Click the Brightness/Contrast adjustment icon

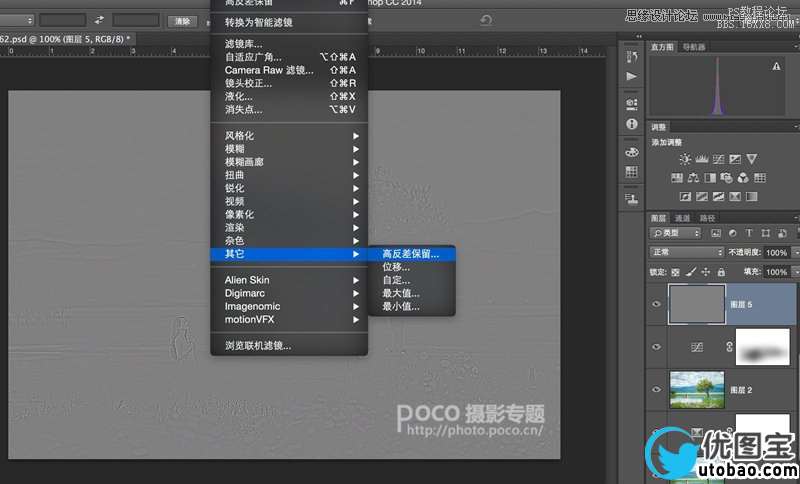click(x=685, y=159)
